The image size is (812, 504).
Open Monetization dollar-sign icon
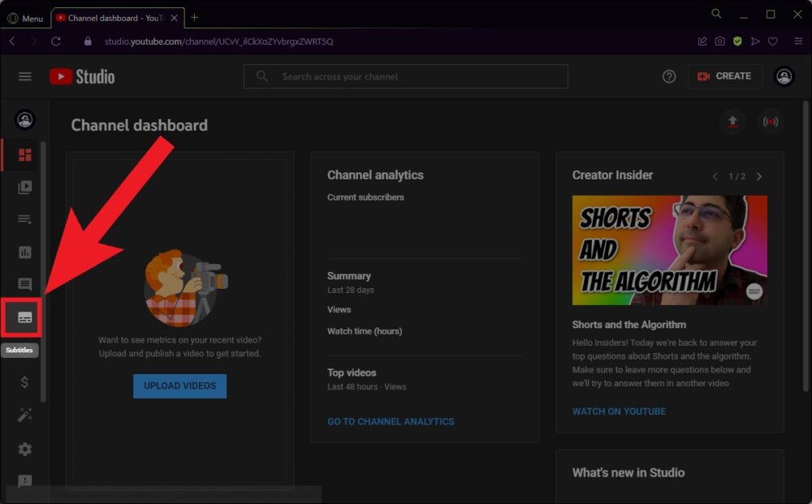coord(24,382)
